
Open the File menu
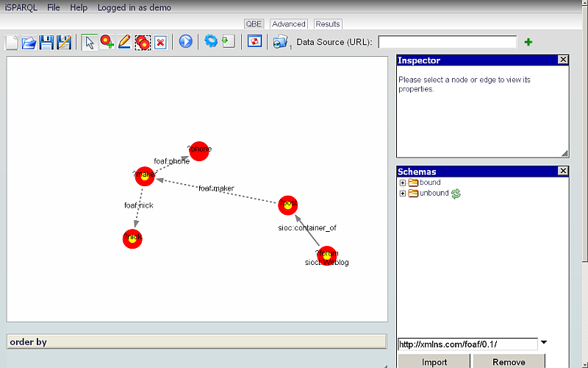(x=53, y=7)
